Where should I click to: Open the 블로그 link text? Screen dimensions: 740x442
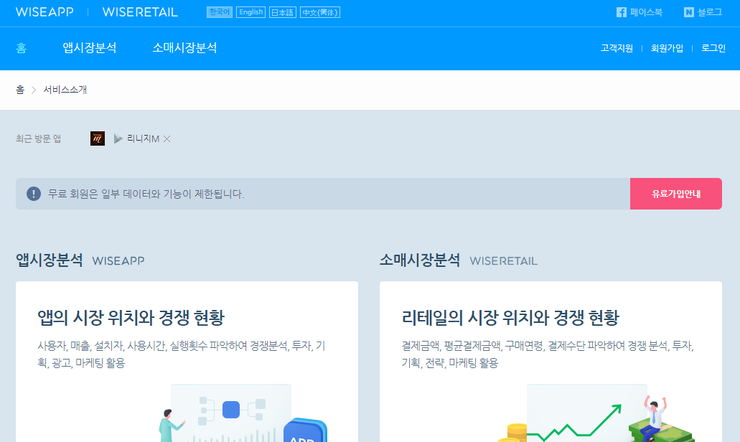710,12
